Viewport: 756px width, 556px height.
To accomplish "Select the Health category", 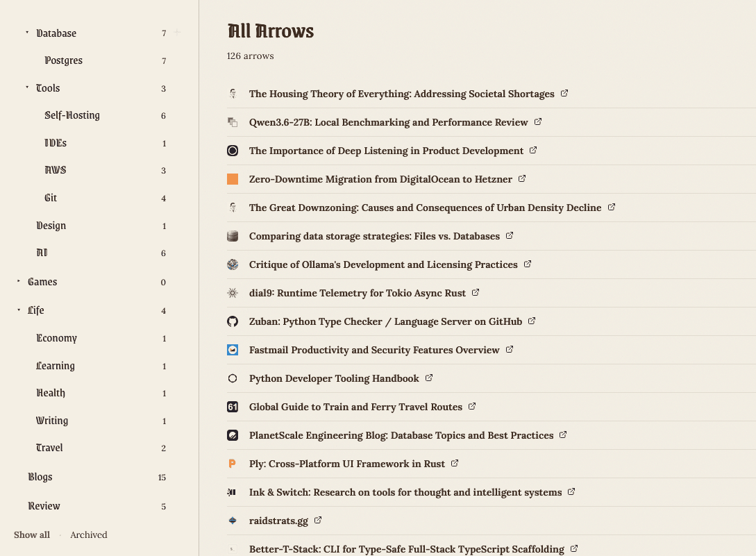I will [51, 393].
